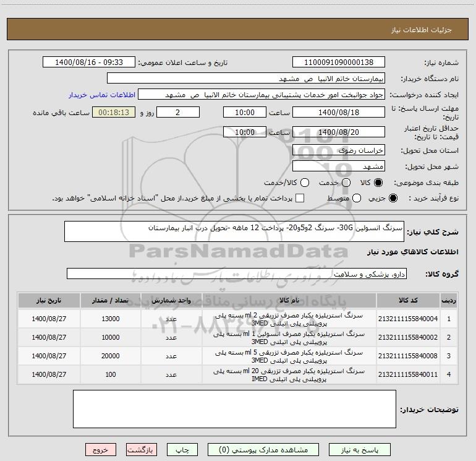The width and height of the screenshot is (476, 461).
Task: Click the مشاهده مدارک پیوستی (0) button
Action: 263,450
